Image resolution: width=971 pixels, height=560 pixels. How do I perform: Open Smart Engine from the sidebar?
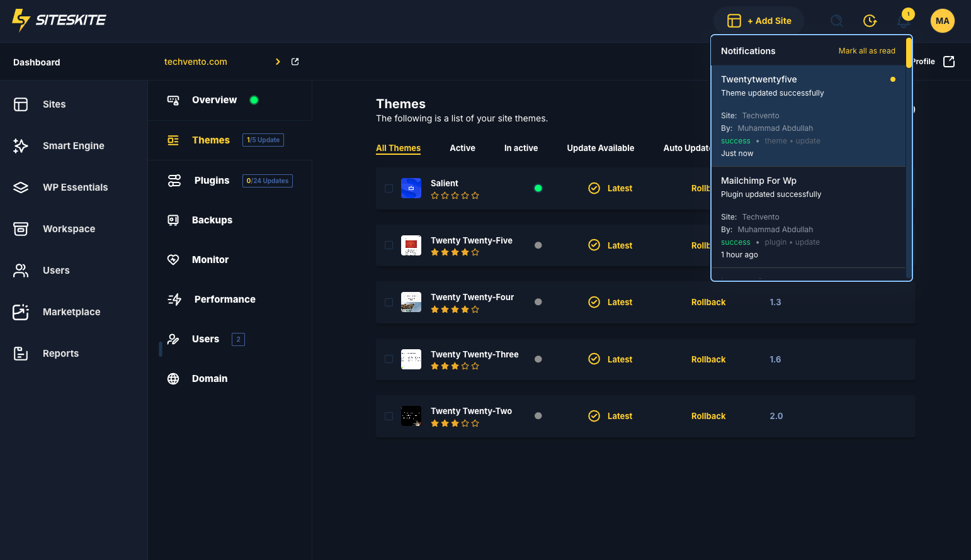coord(73,146)
